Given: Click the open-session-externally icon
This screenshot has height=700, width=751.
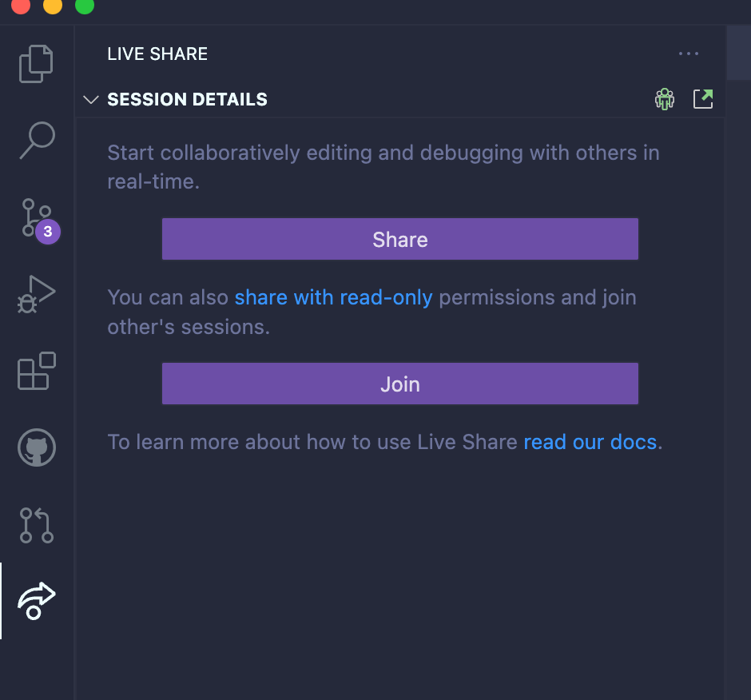Looking at the screenshot, I should [703, 98].
